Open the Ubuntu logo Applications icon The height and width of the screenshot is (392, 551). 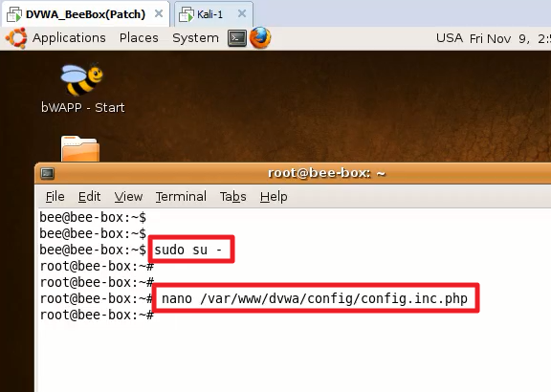point(16,37)
